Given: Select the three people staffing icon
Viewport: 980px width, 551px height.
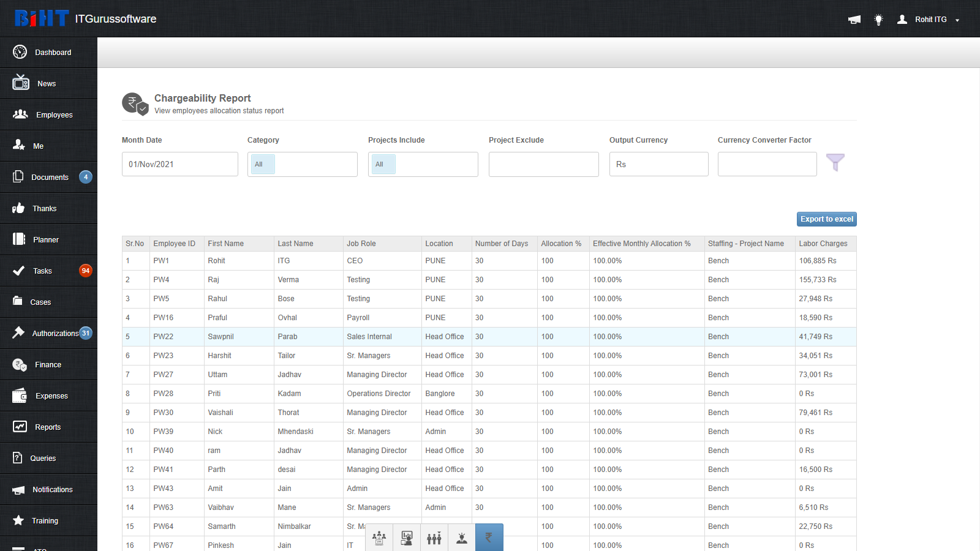Looking at the screenshot, I should tap(434, 538).
